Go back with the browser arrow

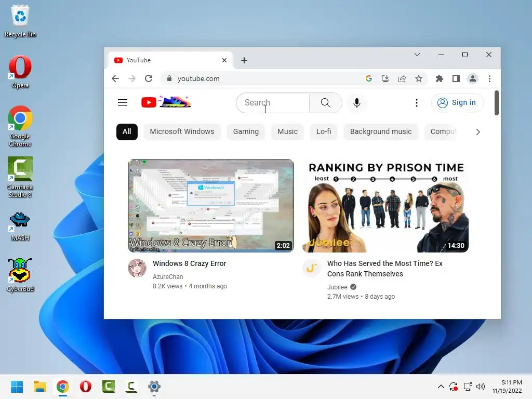click(115, 79)
